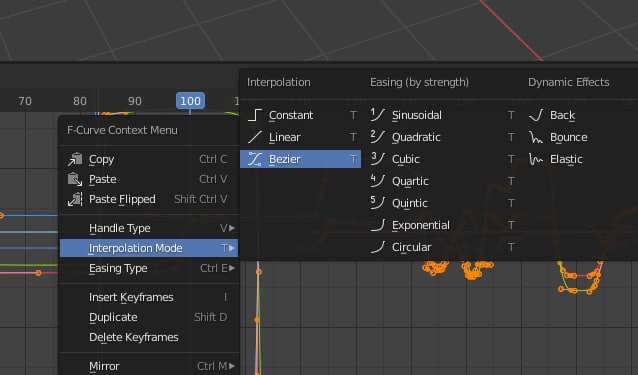The width and height of the screenshot is (638, 375).
Task: Click frame 80 on the timeline ruler
Action: pos(80,101)
